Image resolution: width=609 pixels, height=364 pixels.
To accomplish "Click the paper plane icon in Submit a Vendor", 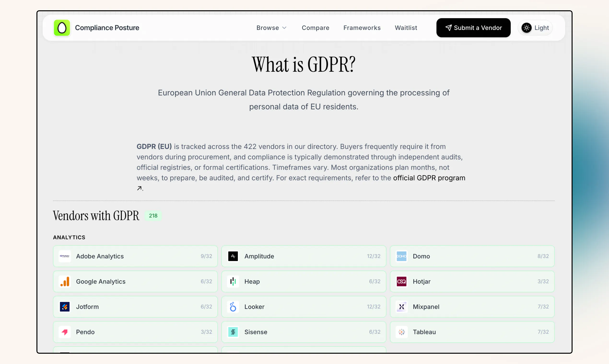I will click(448, 28).
